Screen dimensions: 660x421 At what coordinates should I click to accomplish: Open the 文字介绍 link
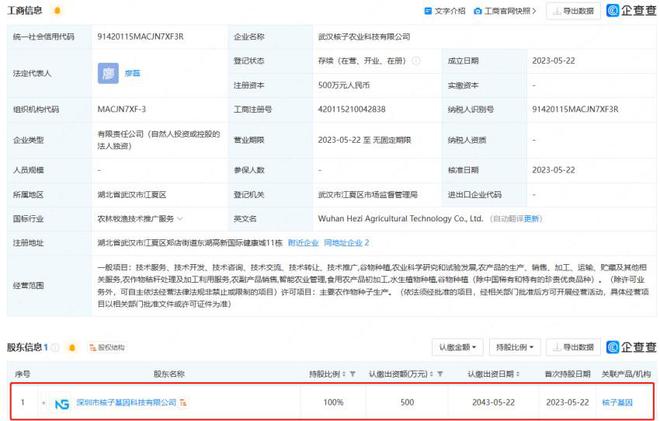point(450,11)
